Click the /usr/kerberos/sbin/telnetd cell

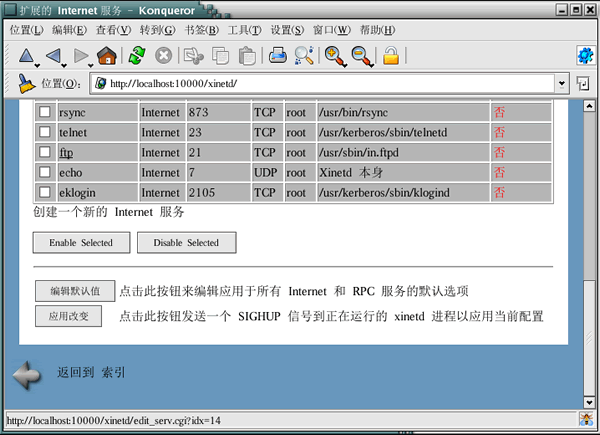point(403,132)
